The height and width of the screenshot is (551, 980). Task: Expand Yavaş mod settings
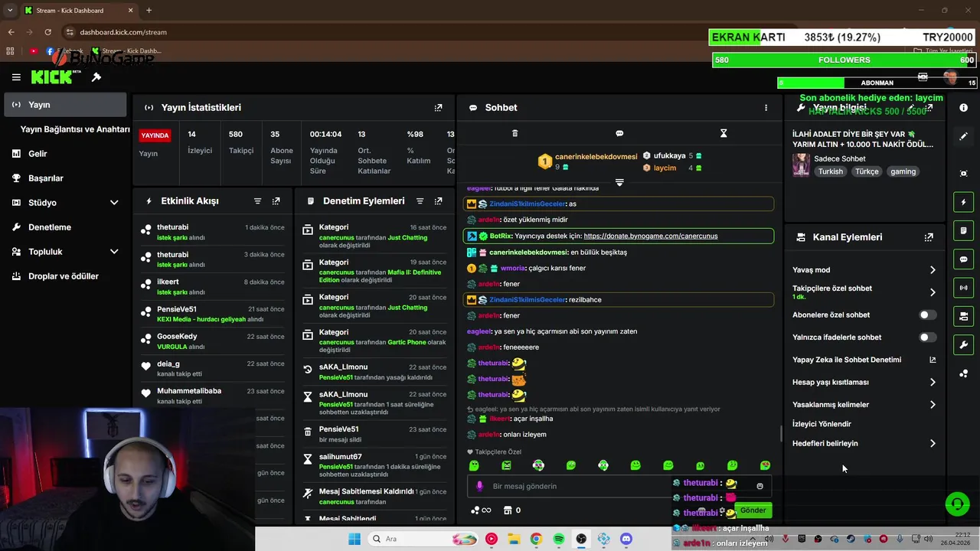click(x=933, y=270)
